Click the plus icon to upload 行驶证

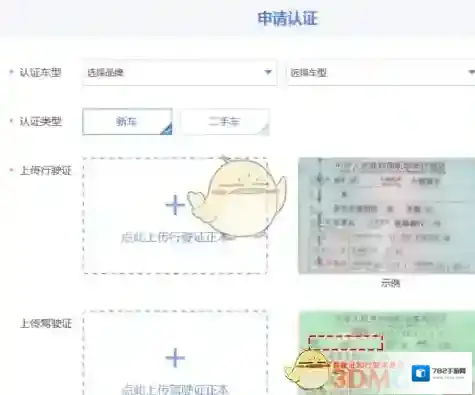click(175, 205)
